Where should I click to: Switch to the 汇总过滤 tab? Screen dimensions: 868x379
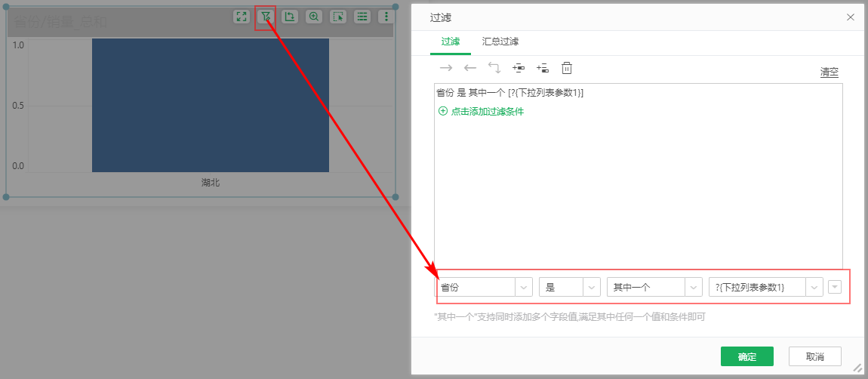pyautogui.click(x=500, y=42)
